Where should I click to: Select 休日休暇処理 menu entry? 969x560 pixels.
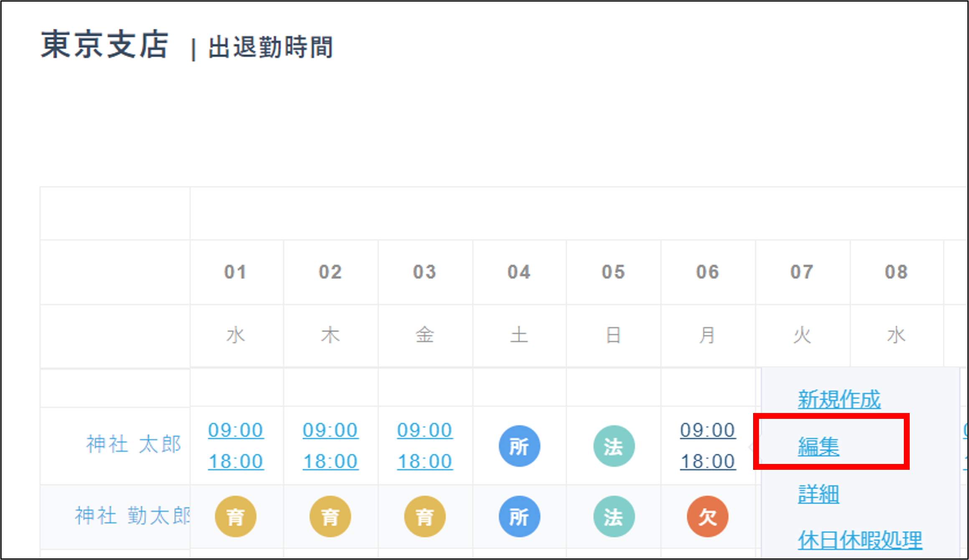click(860, 540)
